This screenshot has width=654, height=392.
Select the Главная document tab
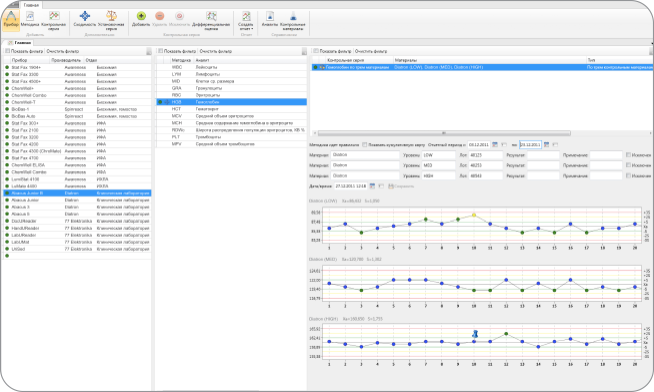[x=20, y=43]
